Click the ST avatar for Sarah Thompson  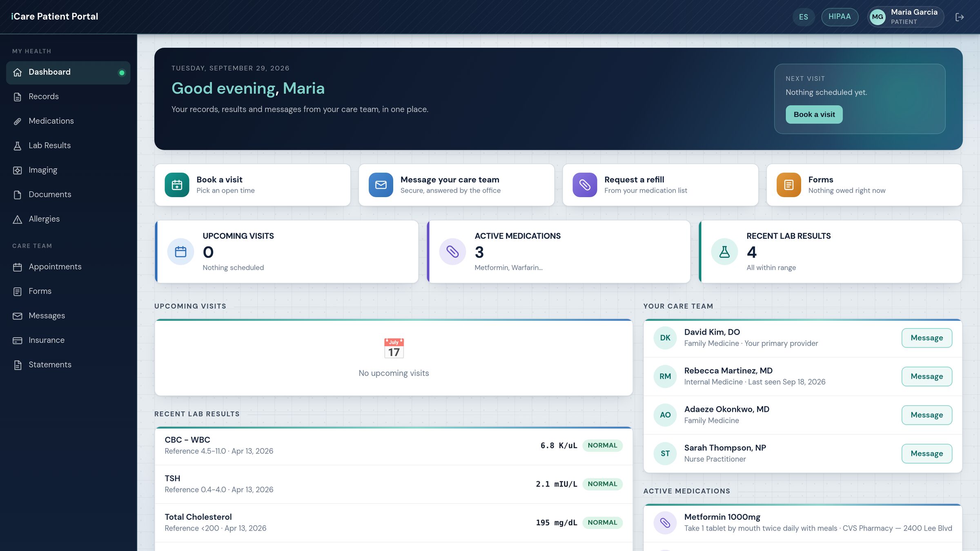pyautogui.click(x=665, y=453)
